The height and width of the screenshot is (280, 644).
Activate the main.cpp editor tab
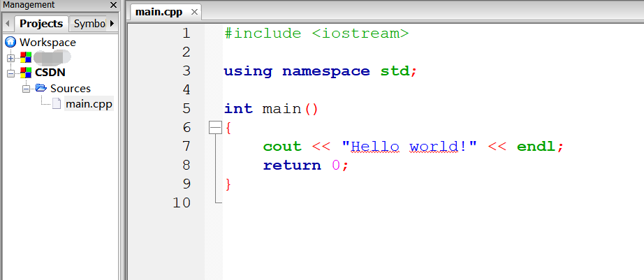pos(159,12)
